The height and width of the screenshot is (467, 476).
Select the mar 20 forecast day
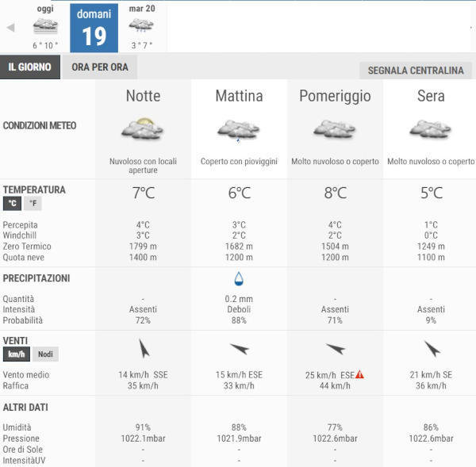pos(141,27)
